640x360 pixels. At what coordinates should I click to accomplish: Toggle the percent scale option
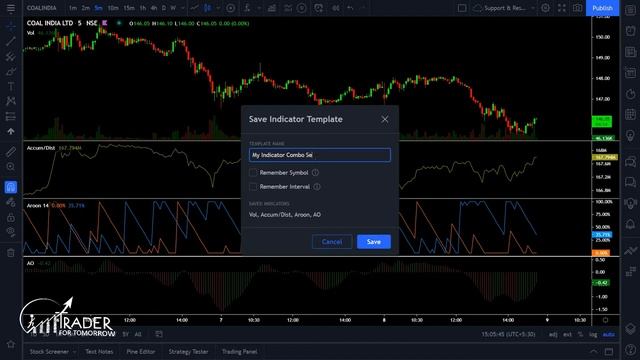coord(580,334)
